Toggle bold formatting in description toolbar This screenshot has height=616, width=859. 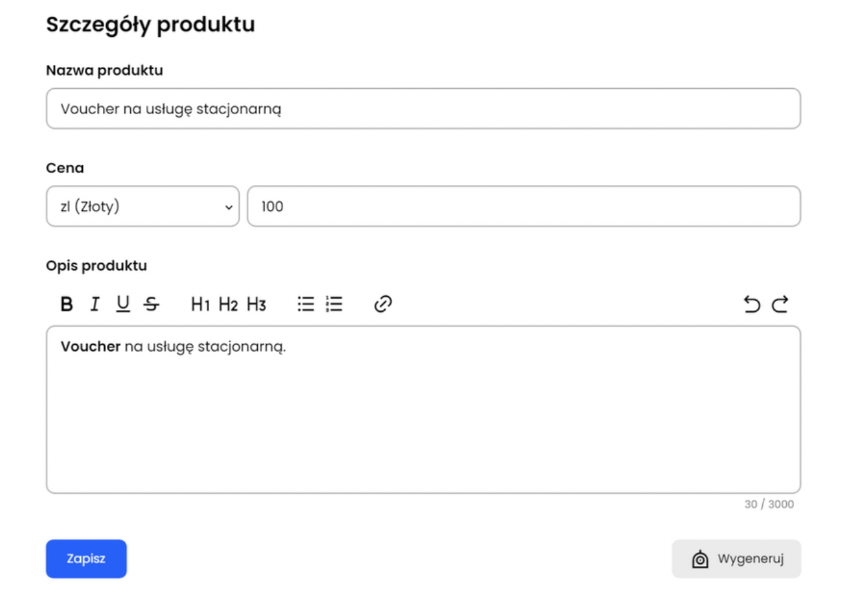pos(67,305)
